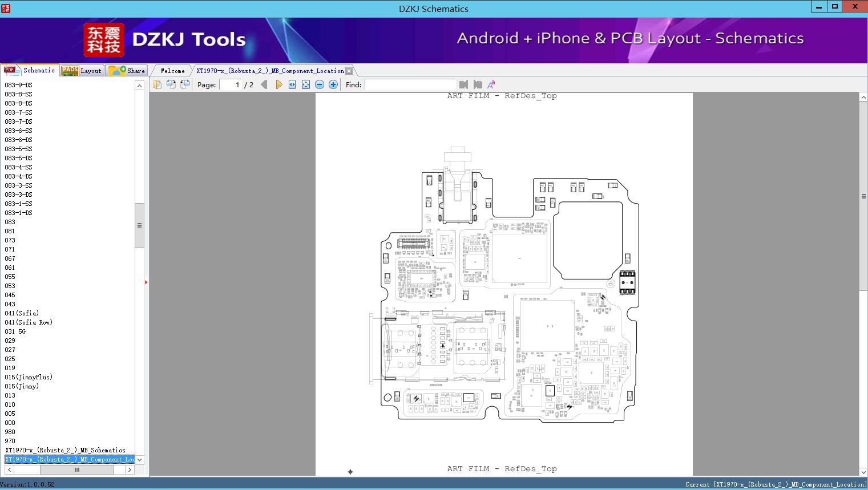Fit page to width
This screenshot has width=868, height=490.
[x=292, y=84]
